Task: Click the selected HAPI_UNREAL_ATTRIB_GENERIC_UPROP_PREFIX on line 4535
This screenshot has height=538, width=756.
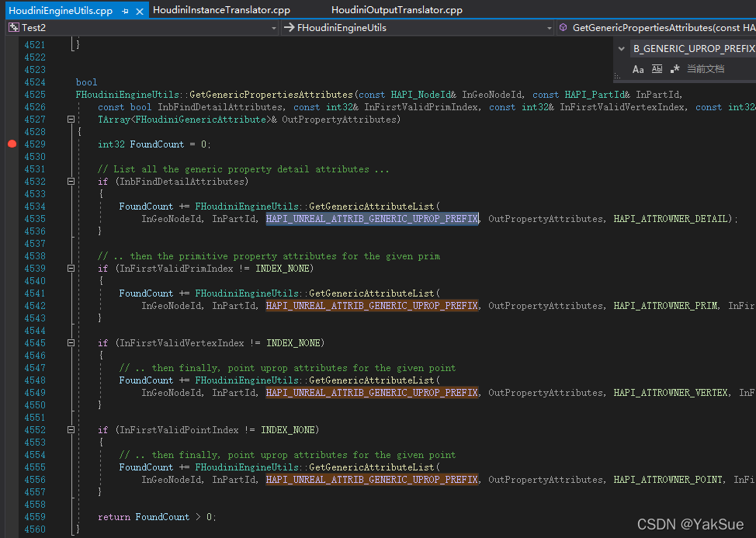Action: tap(372, 219)
